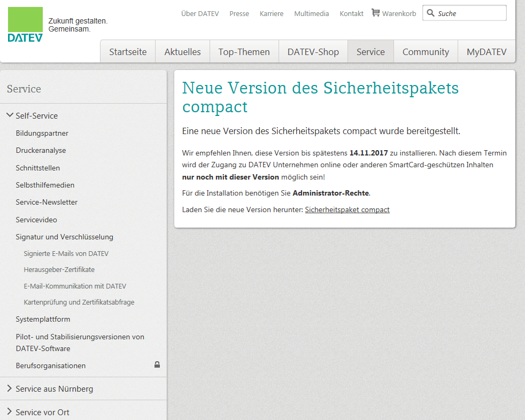This screenshot has height=420, width=525.
Task: Open the Presse link
Action: pyautogui.click(x=239, y=14)
